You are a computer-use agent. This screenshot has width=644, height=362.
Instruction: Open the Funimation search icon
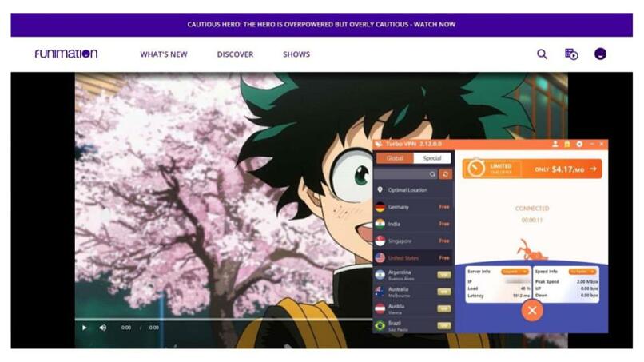(x=543, y=54)
